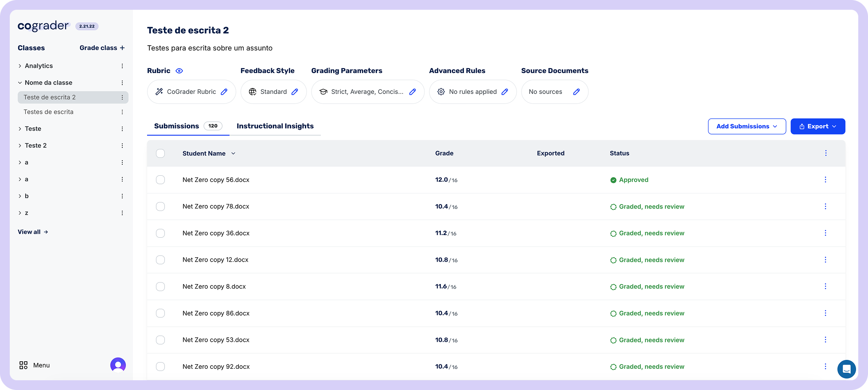868x390 pixels.
Task: Open the chat support bubble icon
Action: pos(846,369)
